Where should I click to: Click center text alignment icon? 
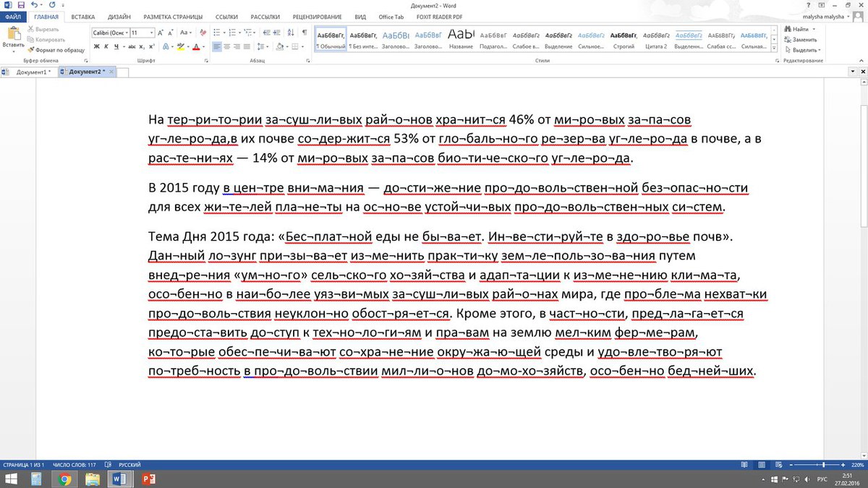pos(228,47)
